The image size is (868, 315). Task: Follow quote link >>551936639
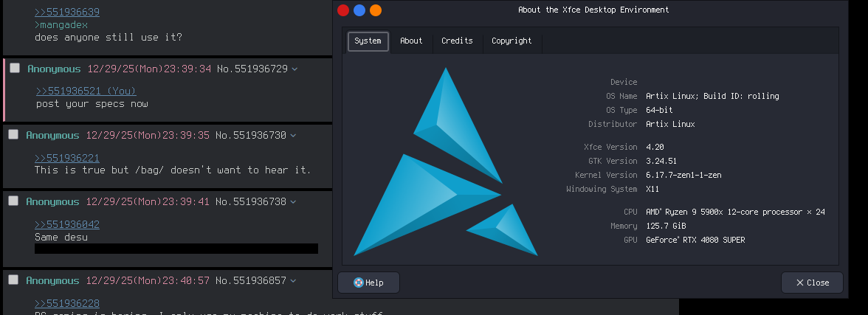67,13
